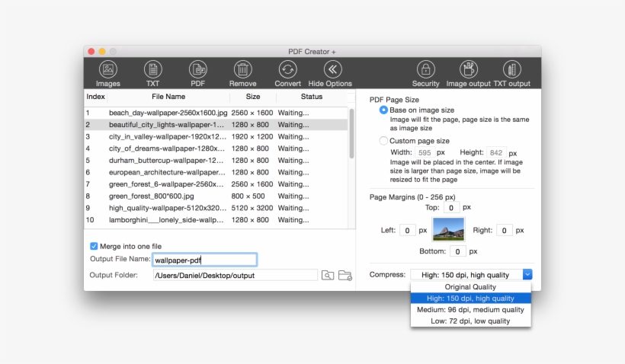Select Base on image size option
Viewport: 625px width, 364px height.
point(383,110)
